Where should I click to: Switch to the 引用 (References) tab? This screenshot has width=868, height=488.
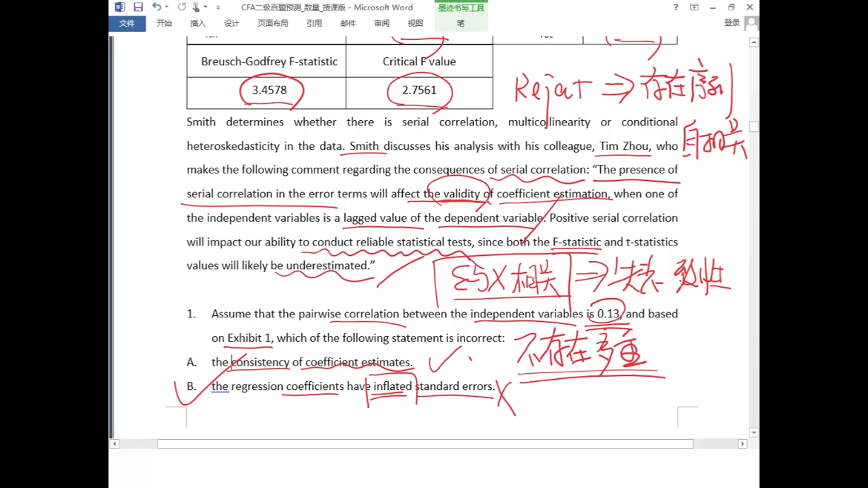pos(315,23)
